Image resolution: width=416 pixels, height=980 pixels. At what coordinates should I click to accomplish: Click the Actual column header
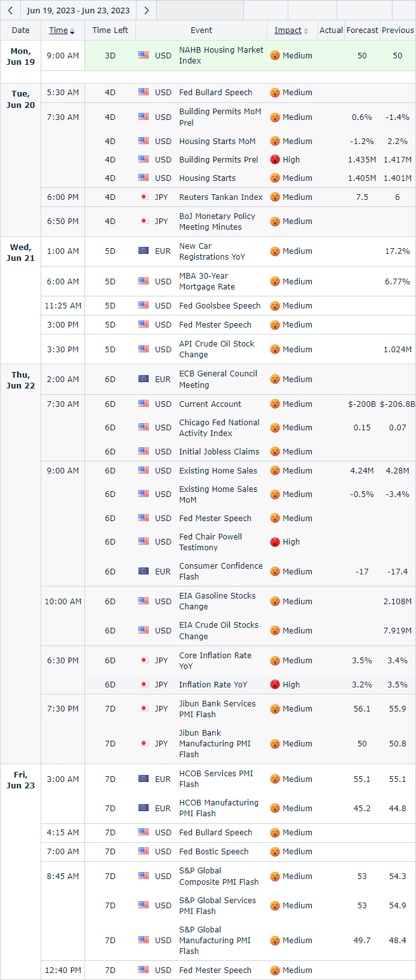coord(331,30)
